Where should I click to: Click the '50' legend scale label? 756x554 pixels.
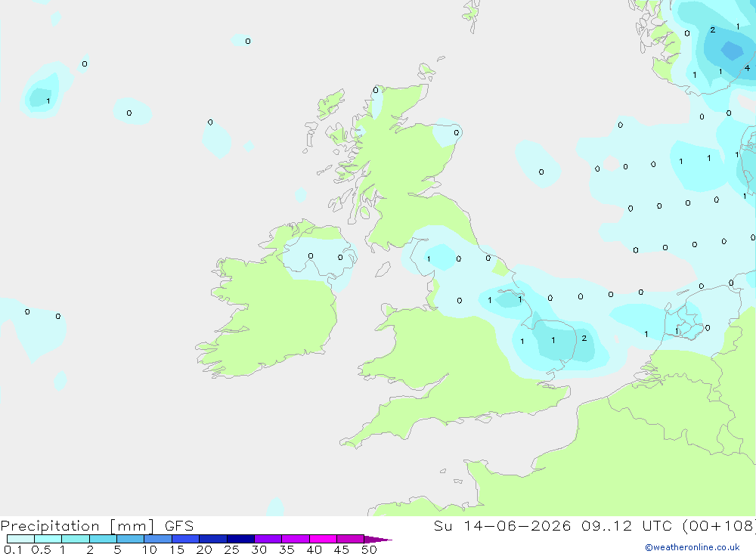point(369,549)
